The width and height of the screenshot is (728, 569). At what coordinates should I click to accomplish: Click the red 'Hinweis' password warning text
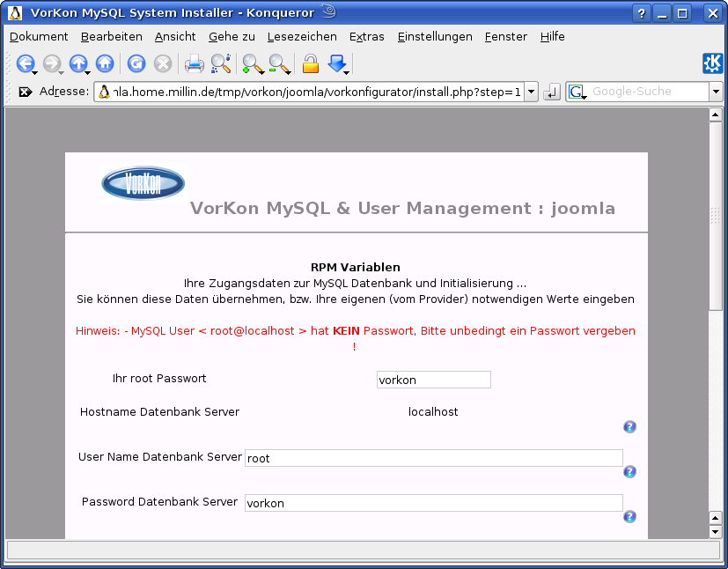[355, 338]
